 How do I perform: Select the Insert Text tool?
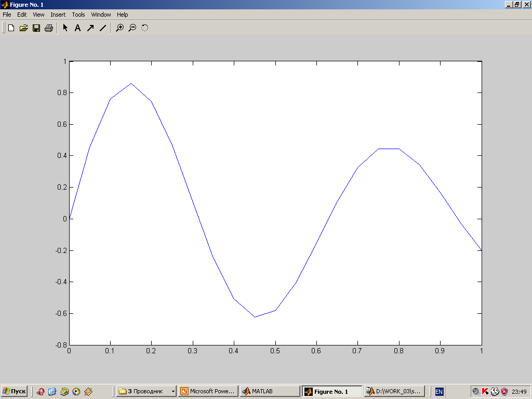tap(78, 28)
